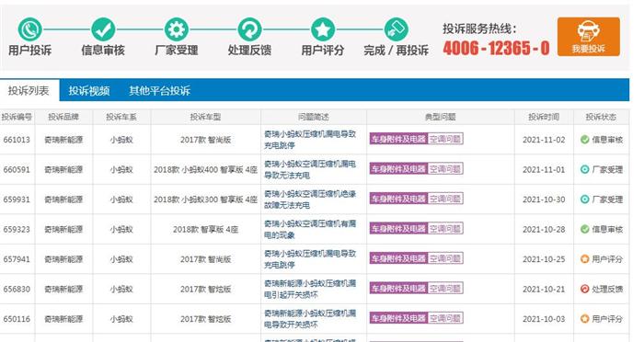The image size is (644, 342).
Task: Click the orange 我要投诉 button
Action: coord(589,37)
